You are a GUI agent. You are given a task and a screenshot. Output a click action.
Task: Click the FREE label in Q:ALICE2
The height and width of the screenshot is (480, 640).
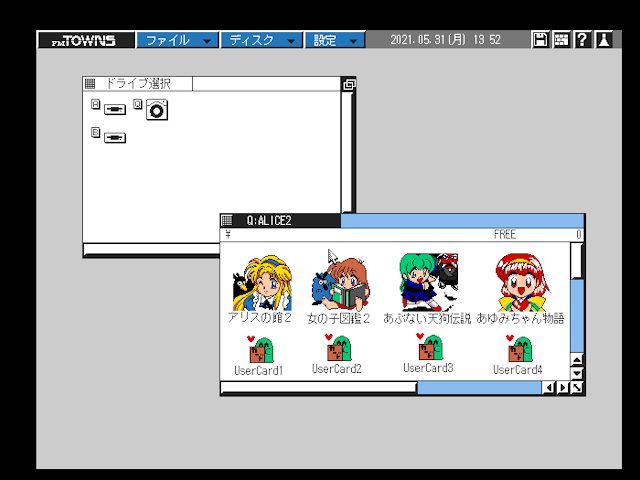(505, 234)
